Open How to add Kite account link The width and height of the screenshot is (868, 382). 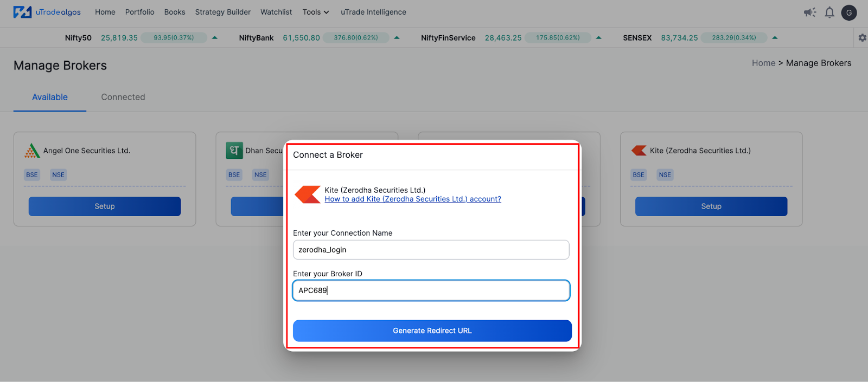click(413, 199)
